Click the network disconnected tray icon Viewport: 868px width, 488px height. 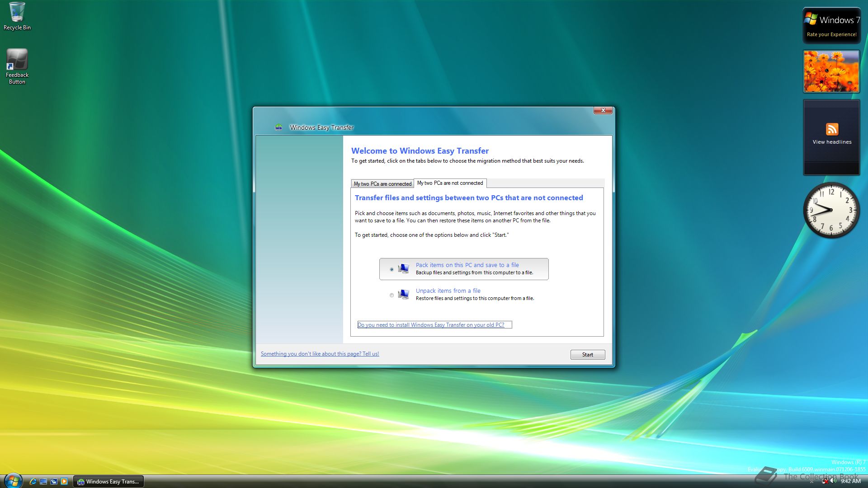click(x=825, y=481)
